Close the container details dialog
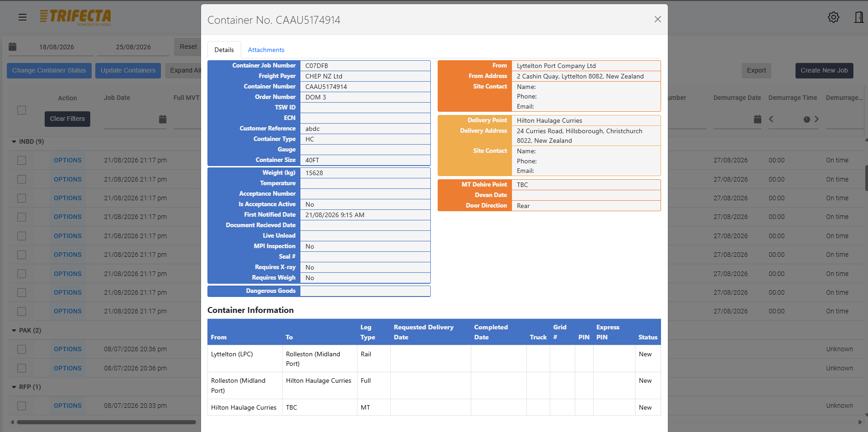Image resolution: width=868 pixels, height=432 pixels. tap(657, 19)
